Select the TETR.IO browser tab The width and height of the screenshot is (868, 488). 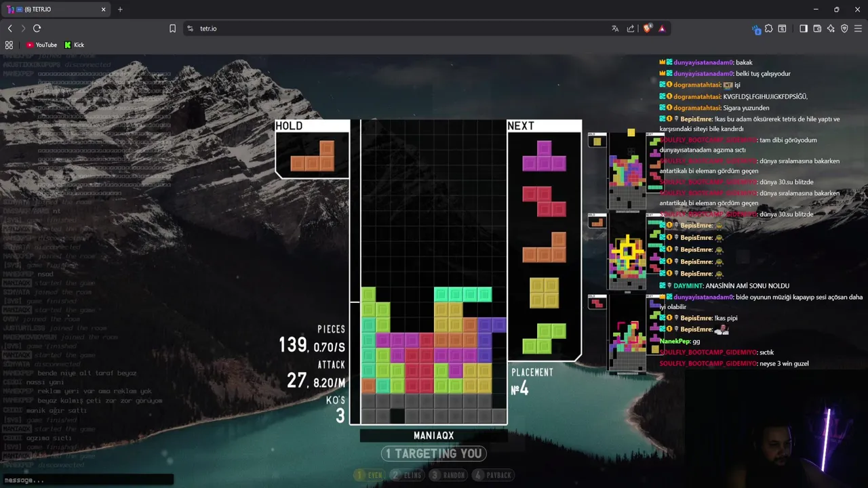(x=56, y=9)
